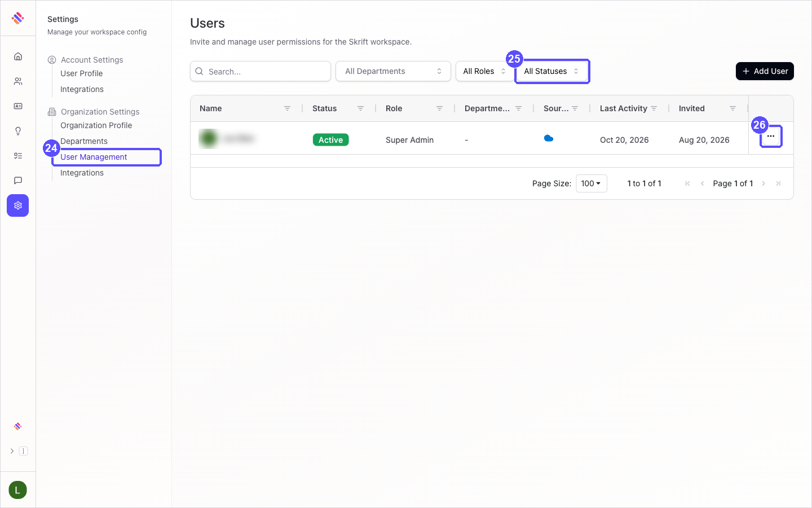812x508 pixels.
Task: Open Source column filter menu icon
Action: coord(575,108)
